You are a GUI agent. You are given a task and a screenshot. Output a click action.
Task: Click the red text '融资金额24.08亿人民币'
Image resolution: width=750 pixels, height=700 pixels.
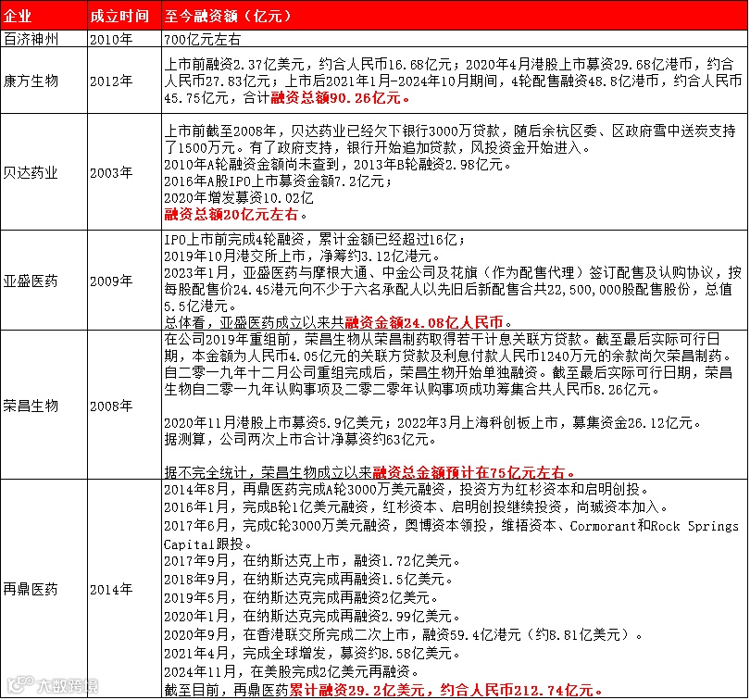424,322
